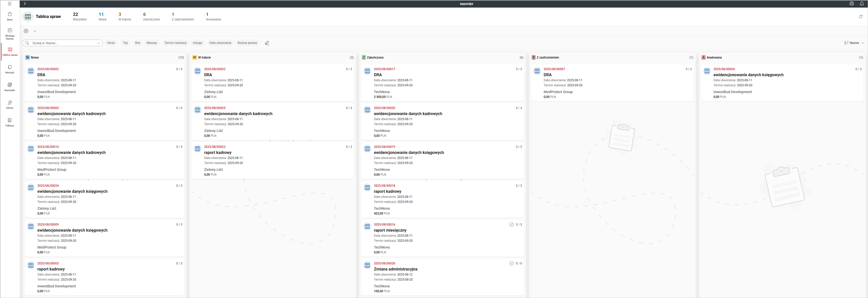Viewport: 868px width, 298px height.
Task: Select the Nowe status tab
Action: (103, 16)
